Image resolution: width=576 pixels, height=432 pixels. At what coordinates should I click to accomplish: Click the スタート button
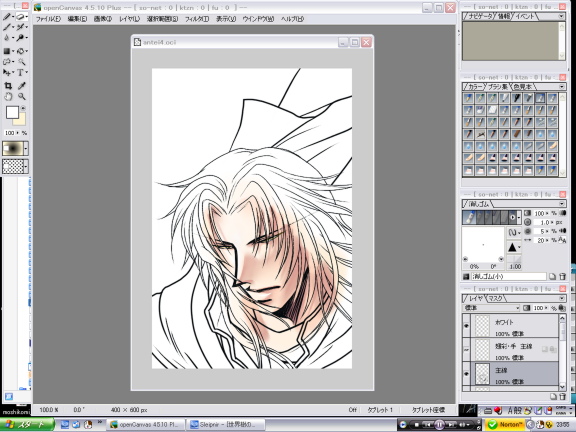pos(26,425)
